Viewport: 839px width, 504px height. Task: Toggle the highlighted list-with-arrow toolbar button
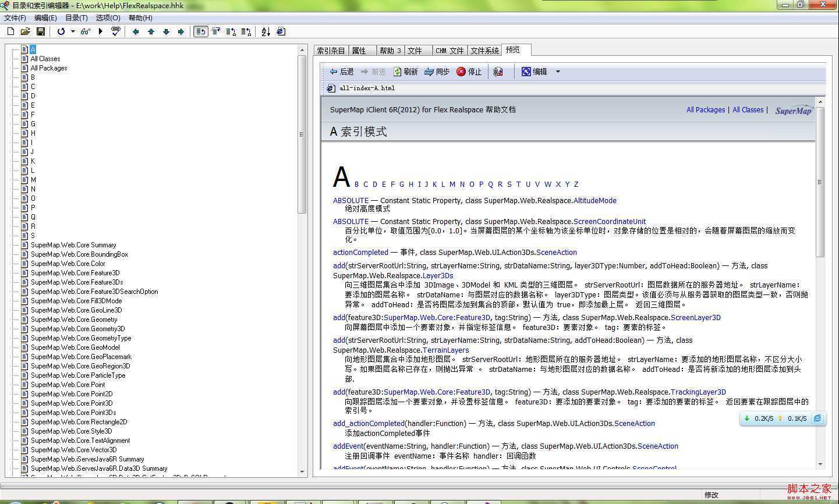click(x=201, y=31)
